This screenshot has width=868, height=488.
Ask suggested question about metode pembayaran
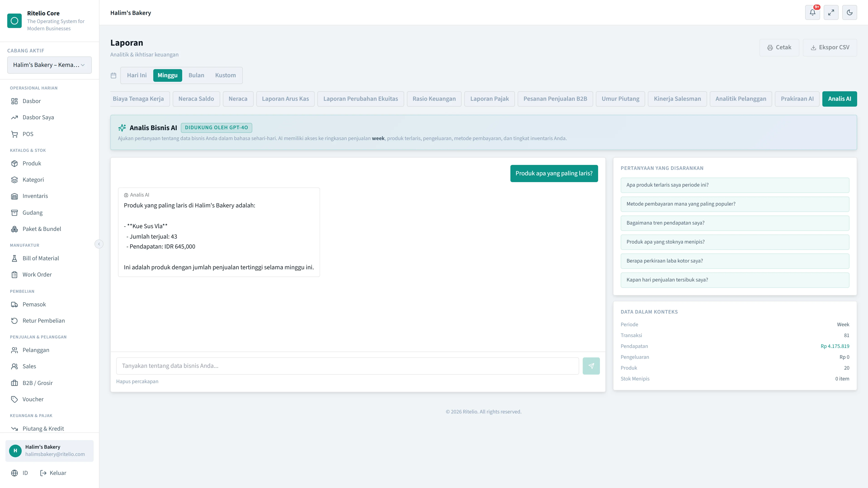click(x=735, y=204)
